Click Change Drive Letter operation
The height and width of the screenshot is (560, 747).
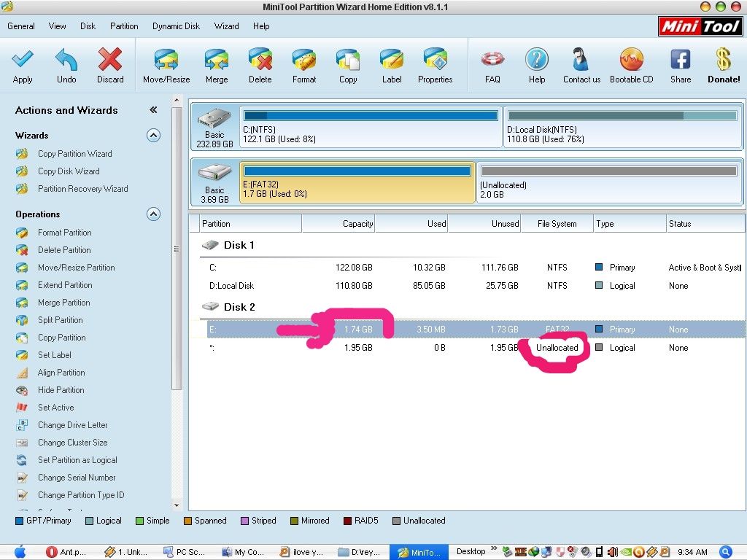pyautogui.click(x=72, y=425)
